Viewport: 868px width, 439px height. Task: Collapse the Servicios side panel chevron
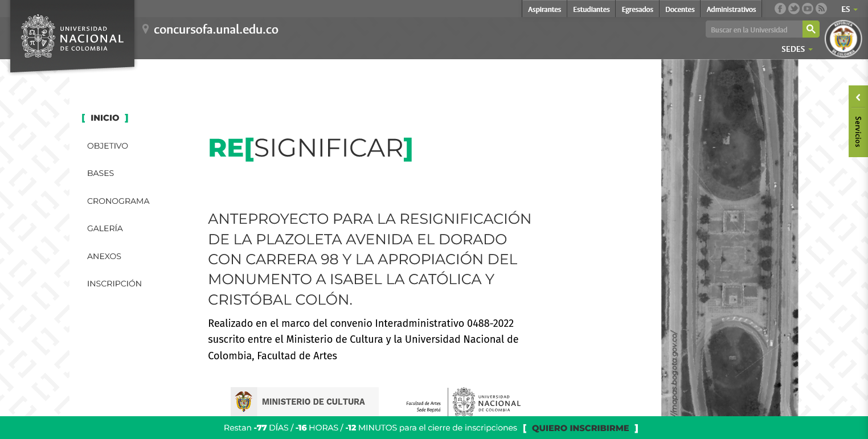tap(858, 97)
